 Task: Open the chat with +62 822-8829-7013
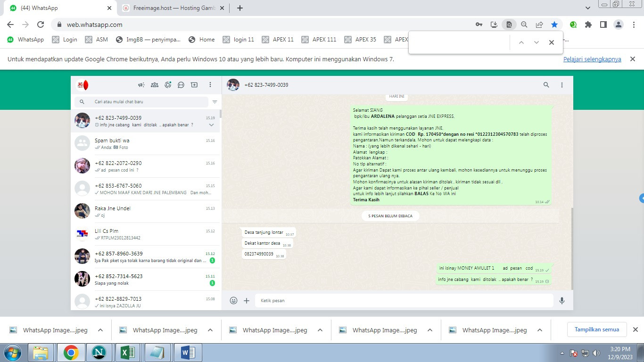(145, 301)
